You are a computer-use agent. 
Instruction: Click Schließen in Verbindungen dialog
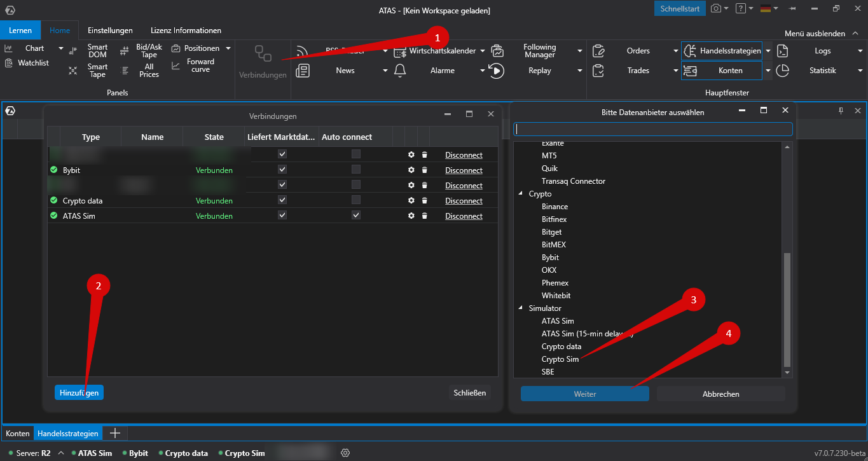470,393
